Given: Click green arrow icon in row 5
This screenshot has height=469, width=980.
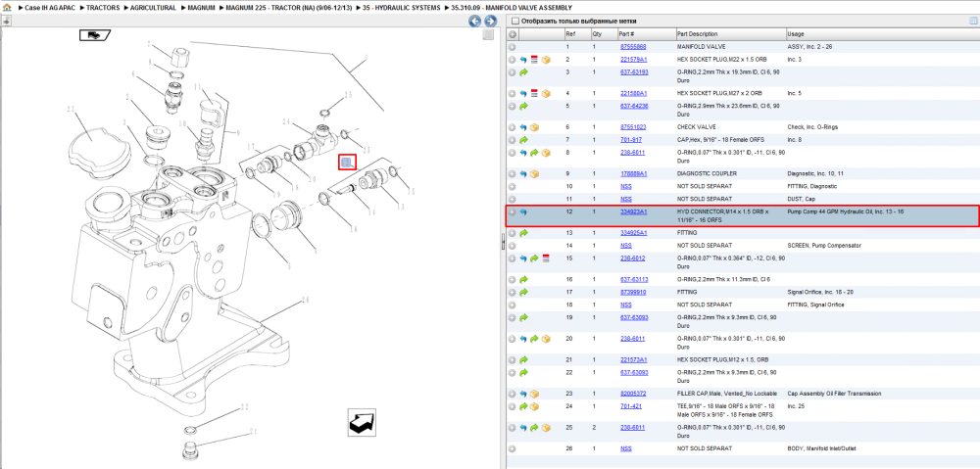Looking at the screenshot, I should pyautogui.click(x=523, y=106).
